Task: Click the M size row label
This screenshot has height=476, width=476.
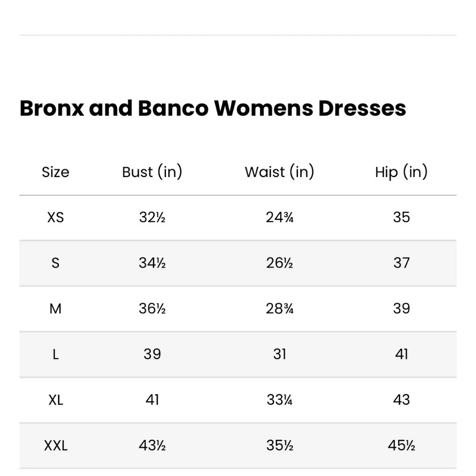Action: pos(56,309)
